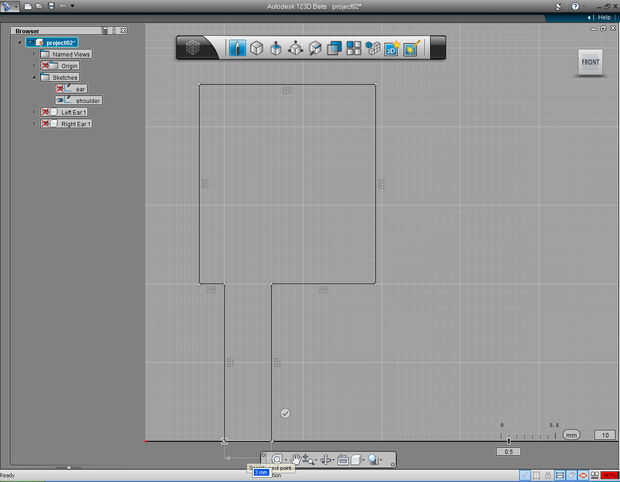Expand the Origin node
620x482 pixels.
(34, 66)
